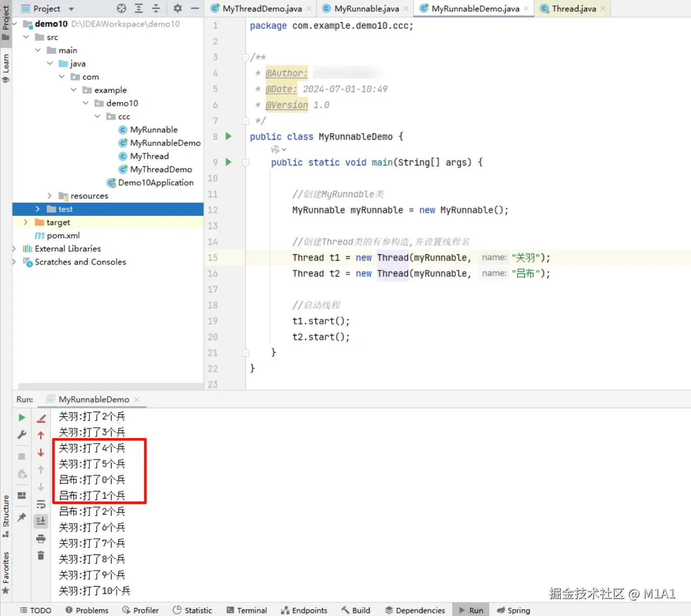Select MyThreadDemo in project tree
This screenshot has height=616, width=691.
(x=161, y=169)
